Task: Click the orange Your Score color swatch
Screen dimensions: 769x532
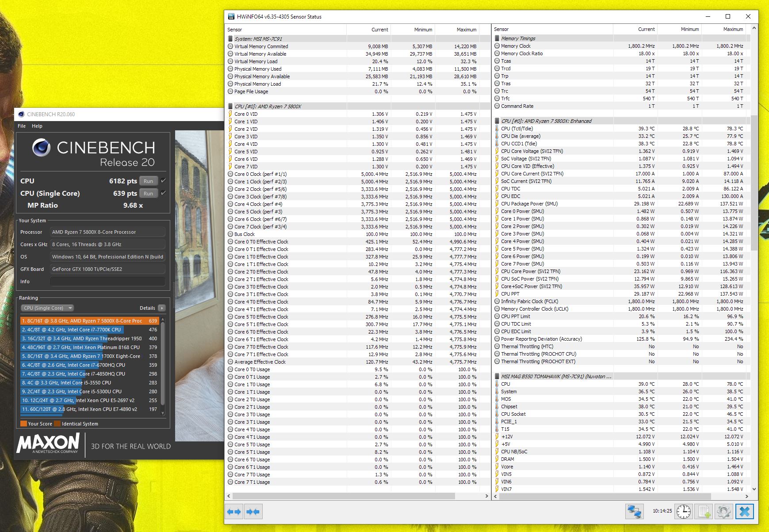Action: coord(23,424)
